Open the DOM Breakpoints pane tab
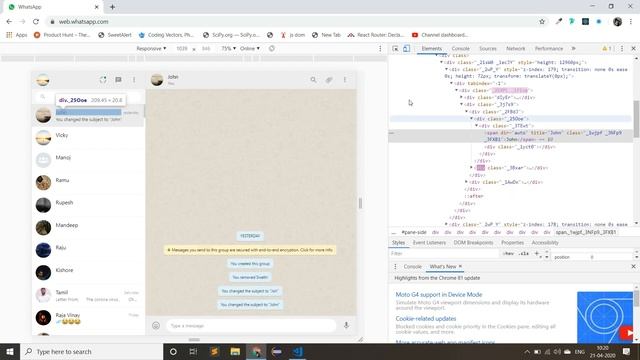Viewport: 640px width, 360px height. pyautogui.click(x=473, y=242)
